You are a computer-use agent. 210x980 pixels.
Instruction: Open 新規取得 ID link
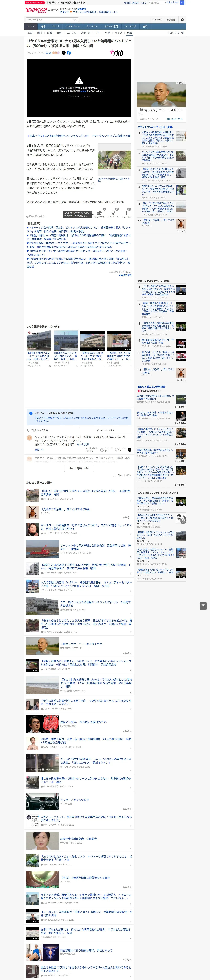pos(82,9)
